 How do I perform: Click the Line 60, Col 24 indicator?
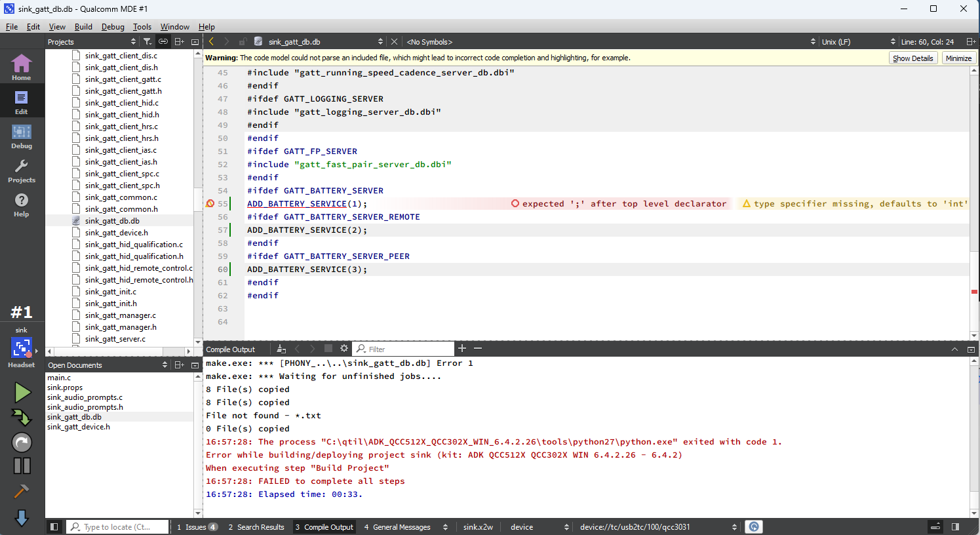tap(927, 41)
